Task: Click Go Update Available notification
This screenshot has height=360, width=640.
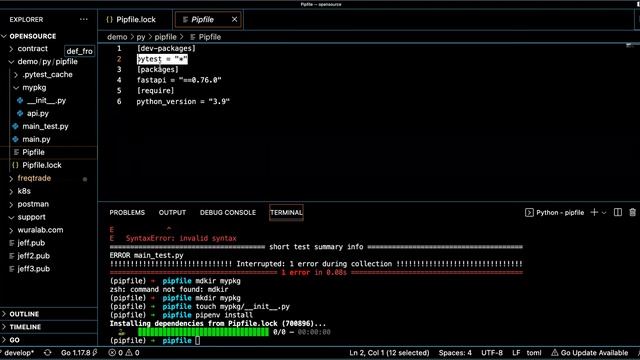Action: pyautogui.click(x=590, y=353)
